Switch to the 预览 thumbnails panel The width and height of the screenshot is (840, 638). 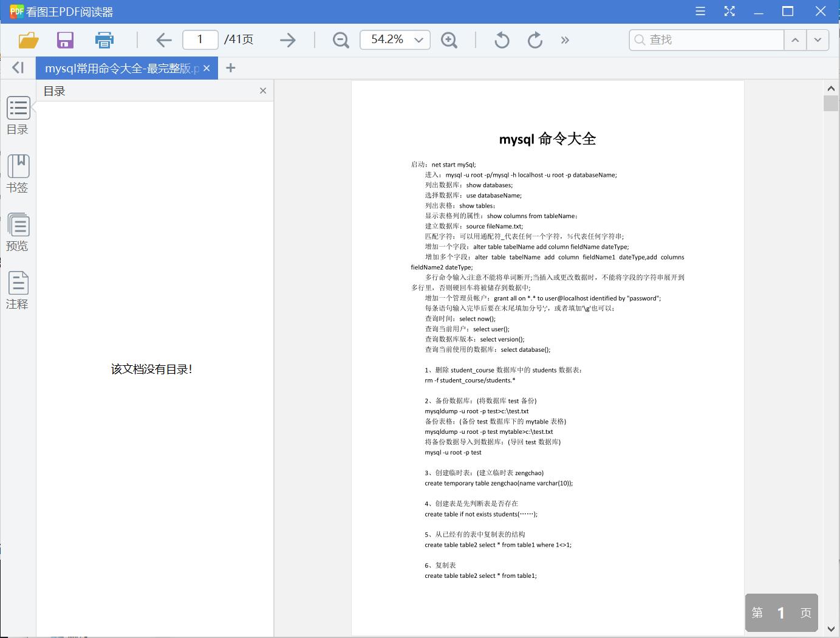[x=18, y=232]
